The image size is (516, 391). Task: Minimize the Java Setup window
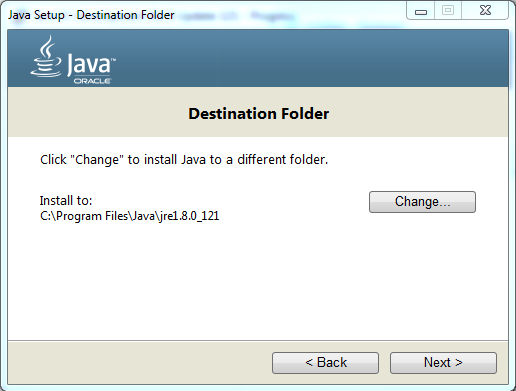(421, 11)
